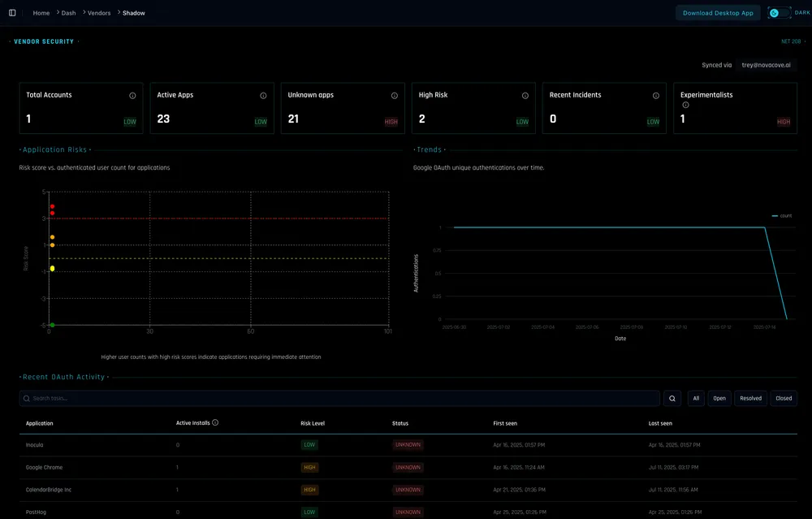The width and height of the screenshot is (812, 519).
Task: Click the Active Apps info icon
Action: coord(263,95)
